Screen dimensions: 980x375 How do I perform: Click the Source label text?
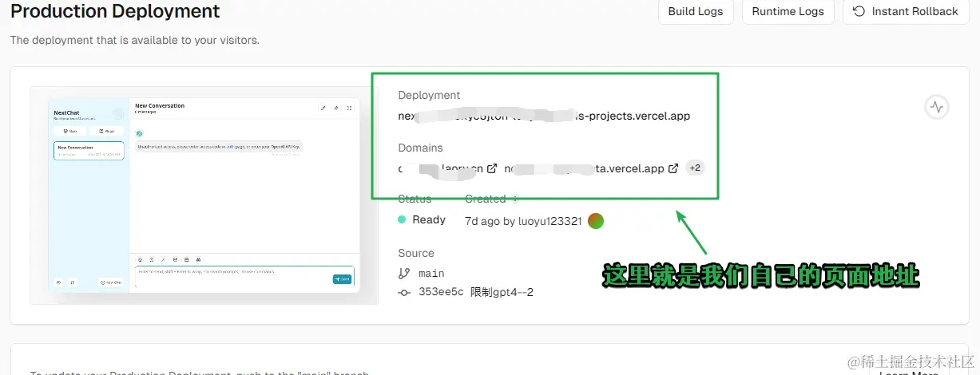[416, 253]
